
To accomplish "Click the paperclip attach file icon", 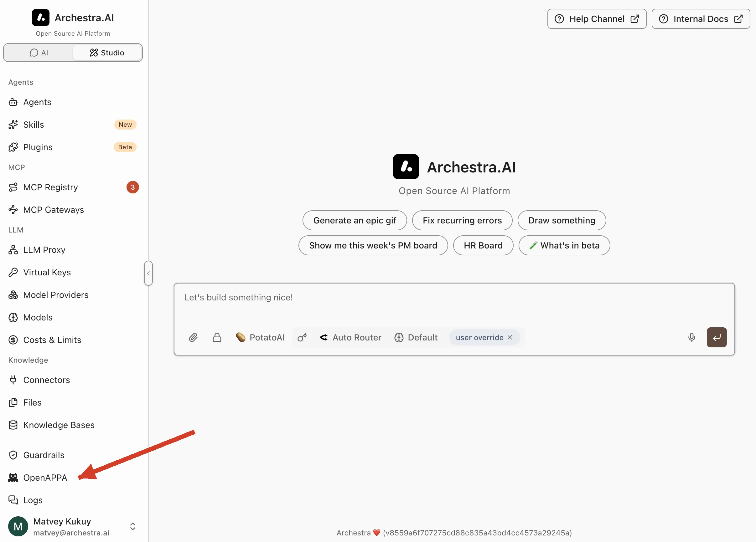I will 193,337.
